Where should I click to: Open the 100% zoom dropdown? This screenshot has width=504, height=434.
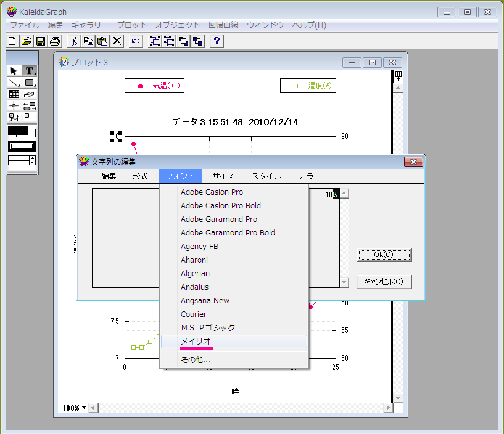(74, 407)
